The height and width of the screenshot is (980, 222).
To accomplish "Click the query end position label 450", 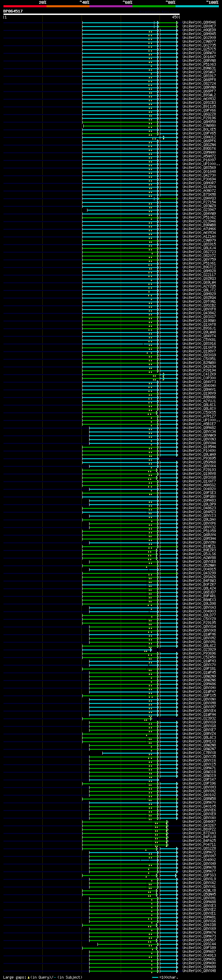I will point(175,17).
